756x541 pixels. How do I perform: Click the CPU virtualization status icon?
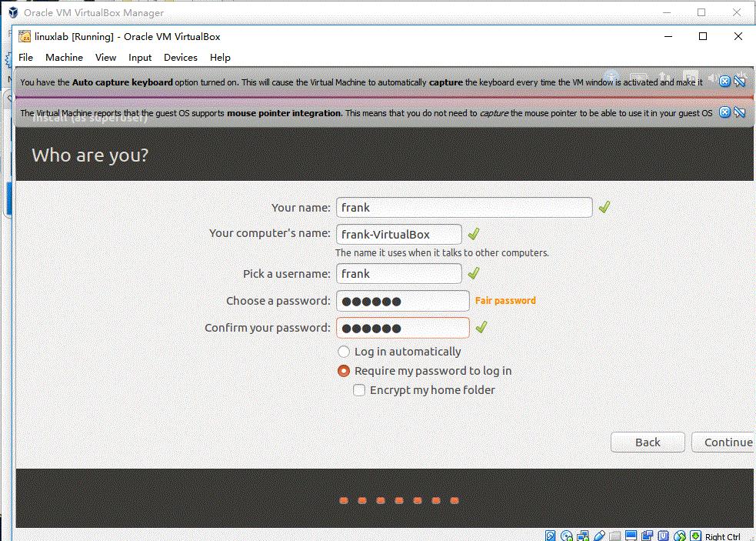664,536
